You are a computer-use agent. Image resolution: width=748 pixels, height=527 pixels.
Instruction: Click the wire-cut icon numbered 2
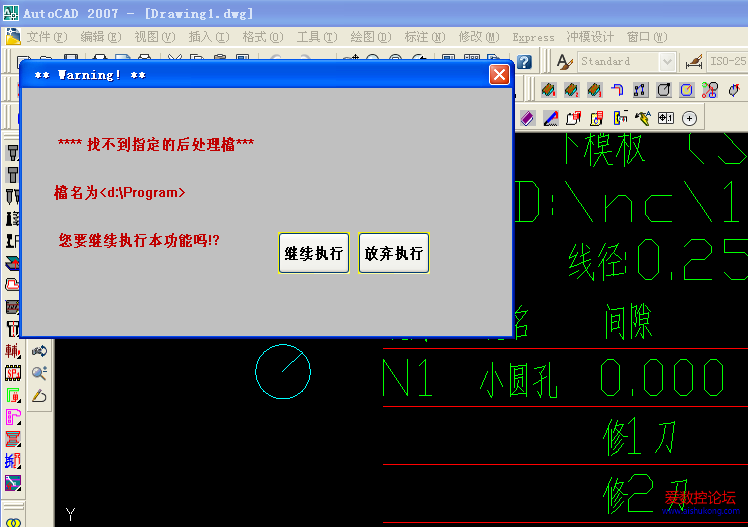(x=571, y=90)
